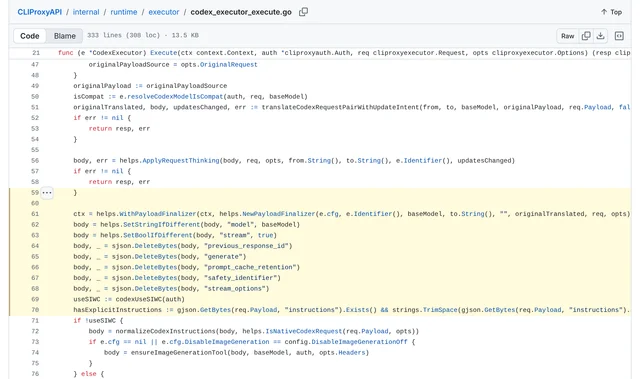Click "safety_identifier" string on line 67
Image resolution: width=640 pixels, height=379 pixels.
[x=240, y=278]
